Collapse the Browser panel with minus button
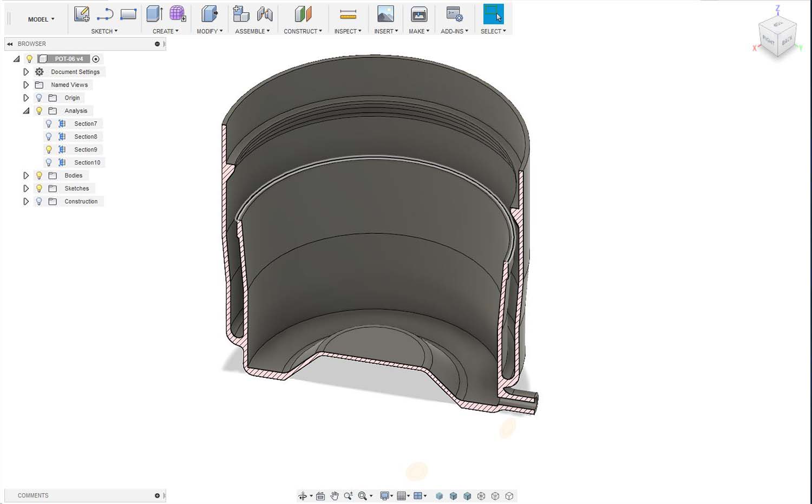812x504 pixels. (x=157, y=44)
